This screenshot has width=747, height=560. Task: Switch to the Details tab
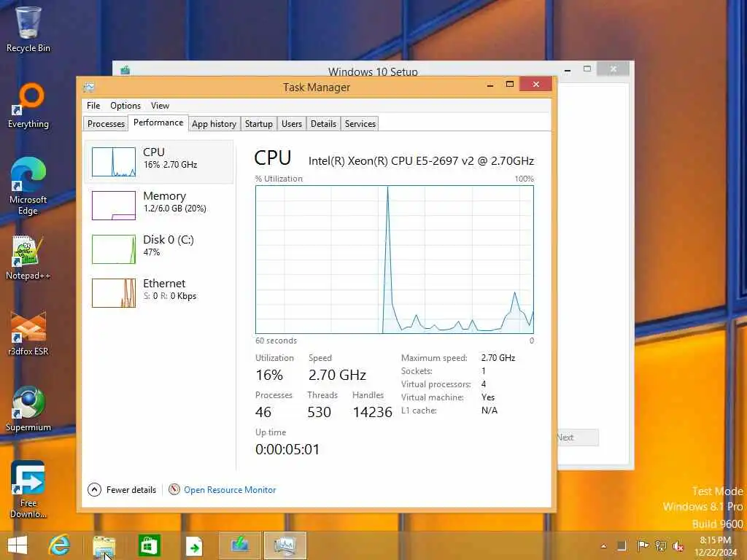point(323,124)
